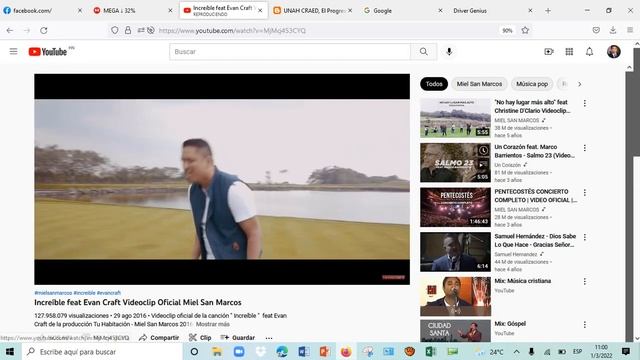Close the facebook.com tab
The width and height of the screenshot is (640, 360).
[x=80, y=11]
